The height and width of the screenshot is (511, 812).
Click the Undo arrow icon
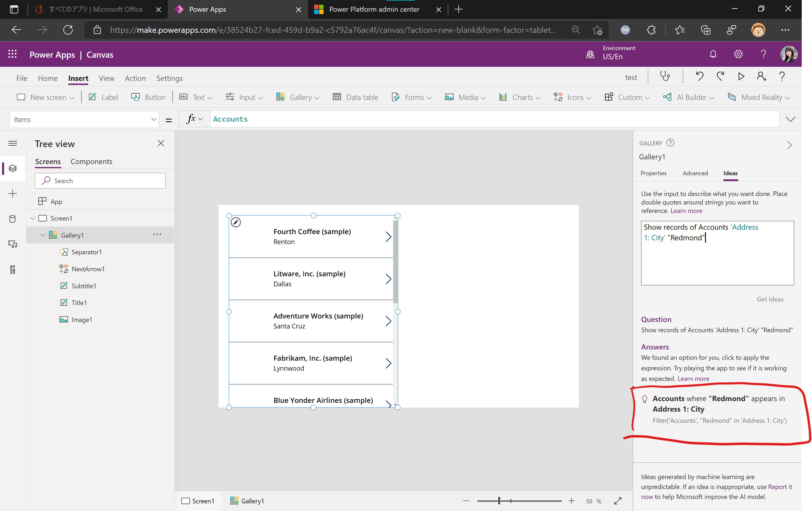point(699,76)
